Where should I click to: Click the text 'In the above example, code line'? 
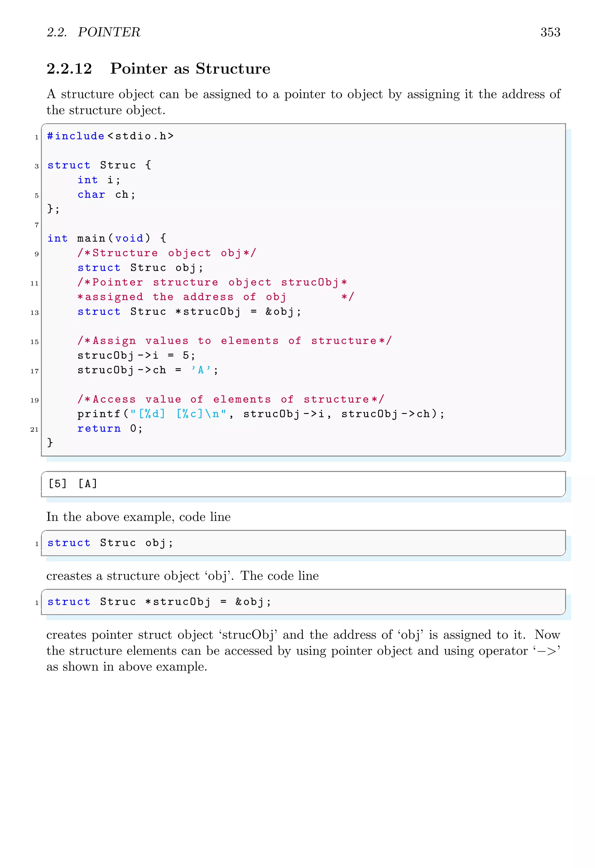[139, 517]
